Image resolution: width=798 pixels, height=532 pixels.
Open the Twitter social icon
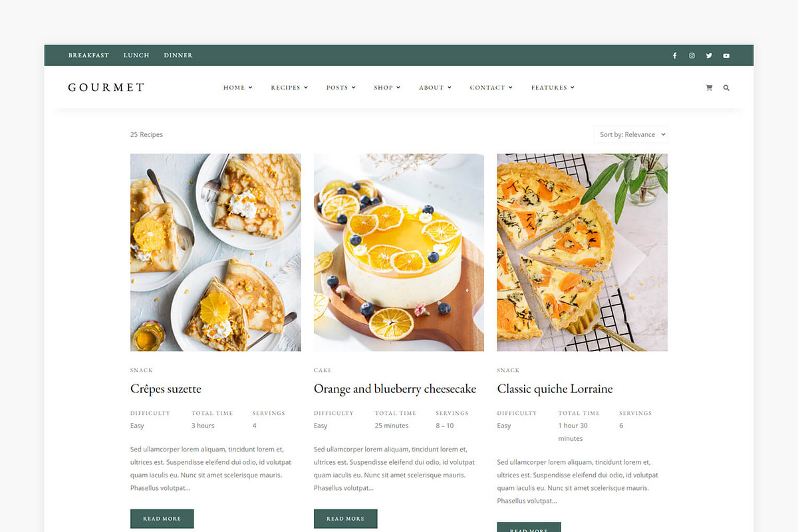tap(709, 56)
